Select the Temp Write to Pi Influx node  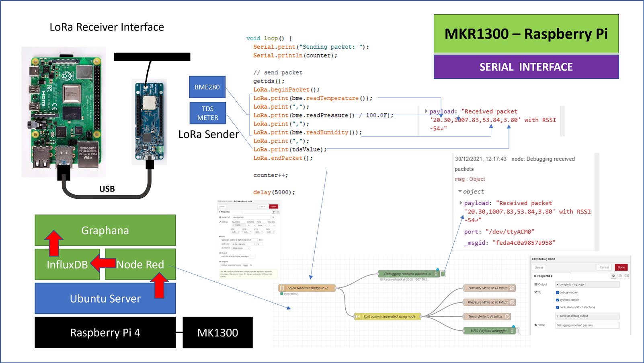(487, 316)
